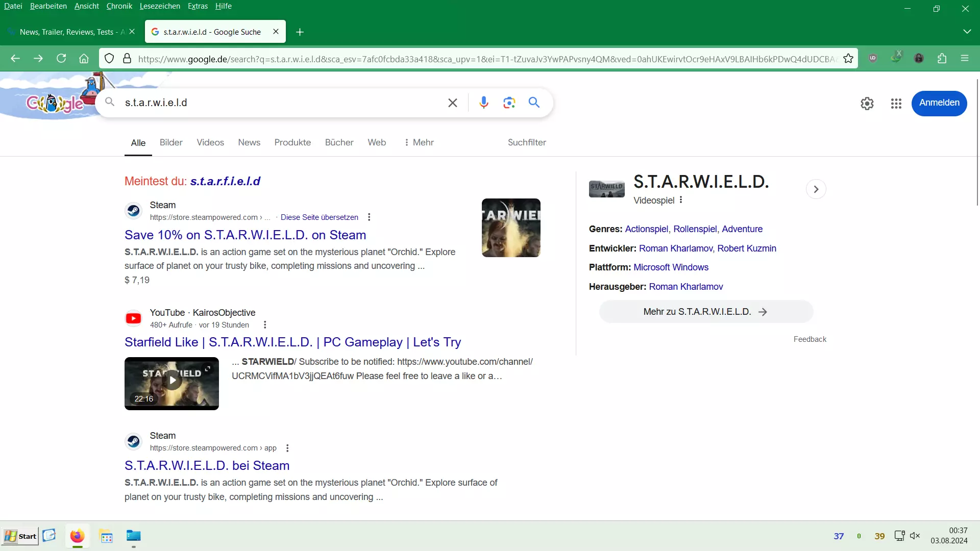List all tabs dropdown arrow
Viewport: 980px width, 551px height.
click(967, 32)
